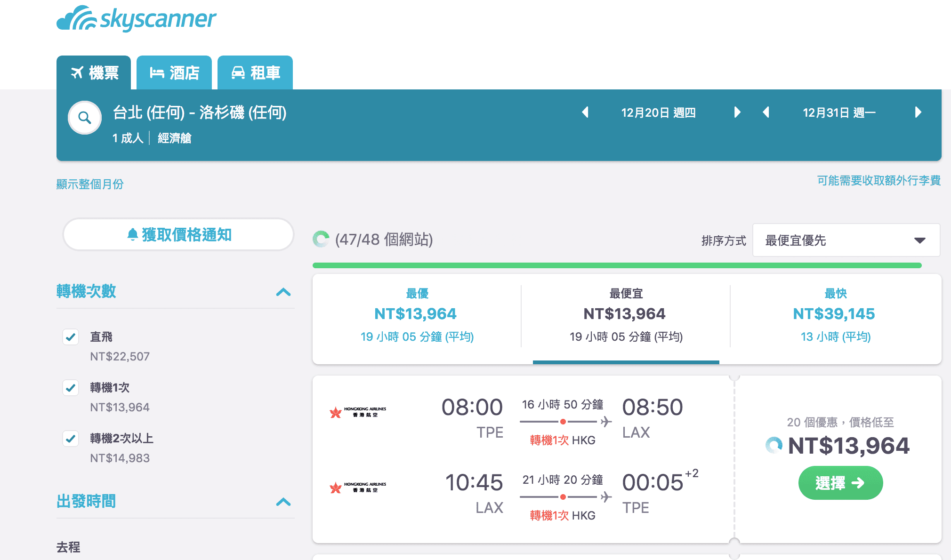Click the bed icon on 酒店 tab
This screenshot has height=560, width=951.
click(x=158, y=72)
